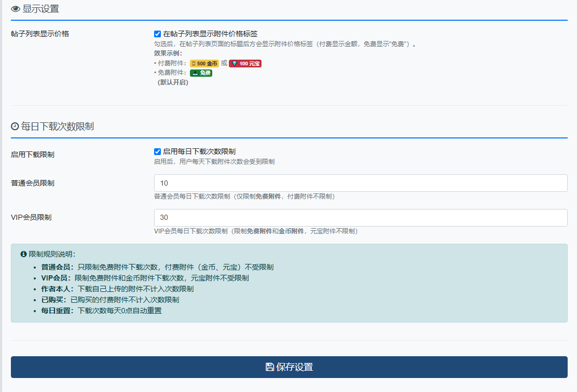Click the floppy disk icon on save button
The width and height of the screenshot is (577, 392).
[x=270, y=367]
